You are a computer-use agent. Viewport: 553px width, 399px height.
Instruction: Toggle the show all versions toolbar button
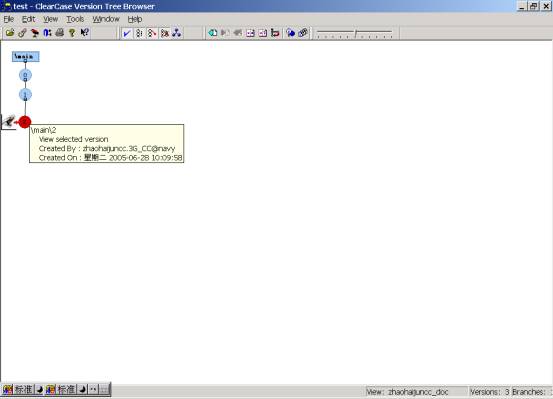point(139,33)
